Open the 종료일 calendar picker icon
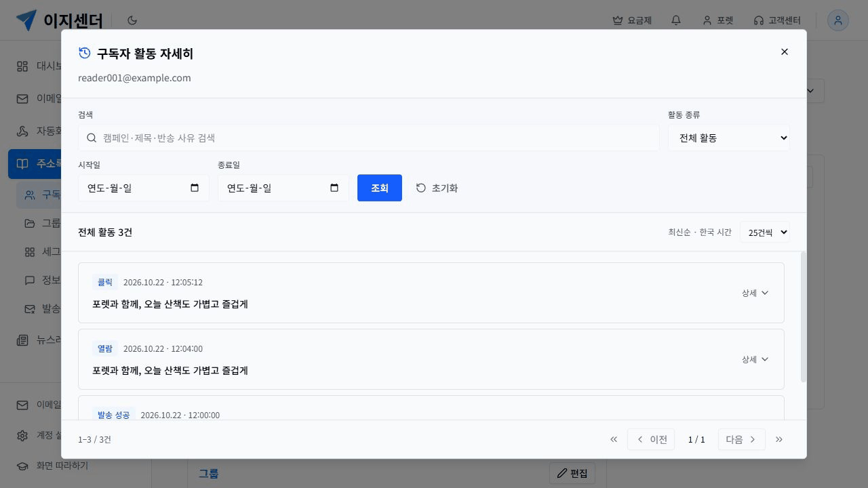This screenshot has width=868, height=488. (x=334, y=188)
